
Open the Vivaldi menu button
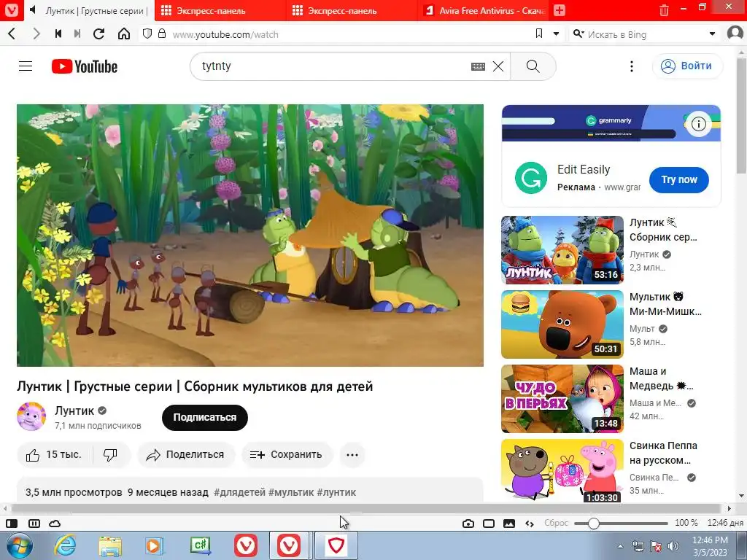pyautogui.click(x=11, y=10)
